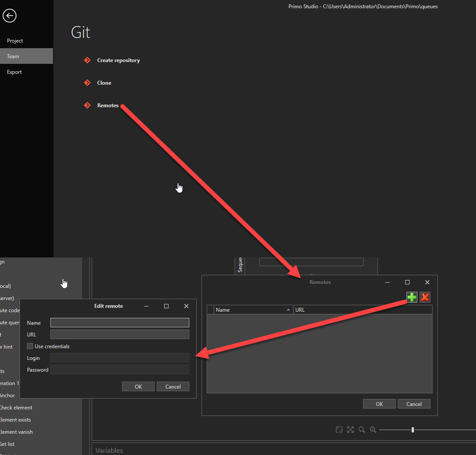476x455 pixels.
Task: Open the Export menu section
Action: coord(14,72)
